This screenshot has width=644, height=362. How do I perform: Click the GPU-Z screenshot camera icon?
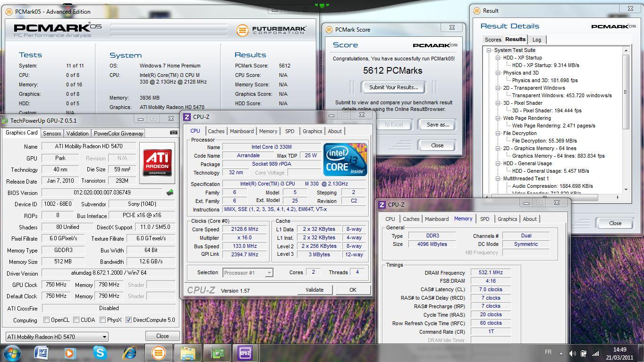click(174, 133)
